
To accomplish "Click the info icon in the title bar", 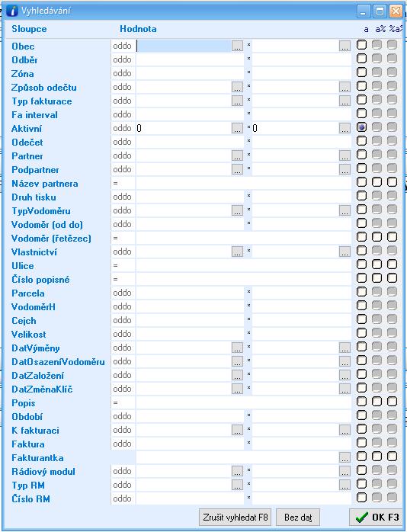I will pos(12,11).
